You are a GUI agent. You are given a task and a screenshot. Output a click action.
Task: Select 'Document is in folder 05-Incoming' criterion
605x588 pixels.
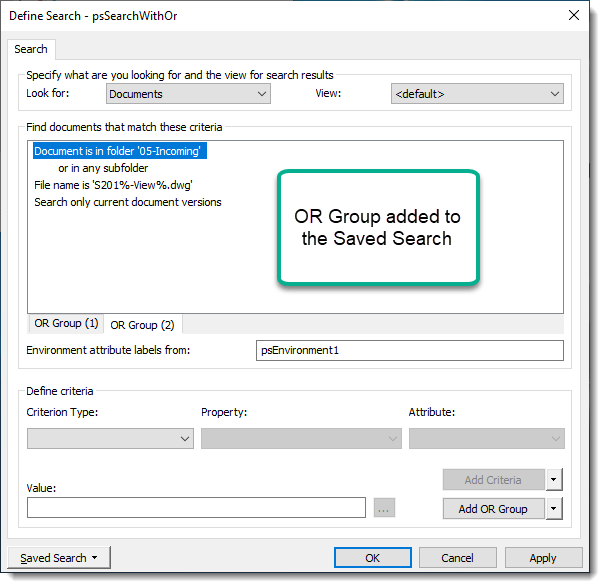pyautogui.click(x=118, y=152)
